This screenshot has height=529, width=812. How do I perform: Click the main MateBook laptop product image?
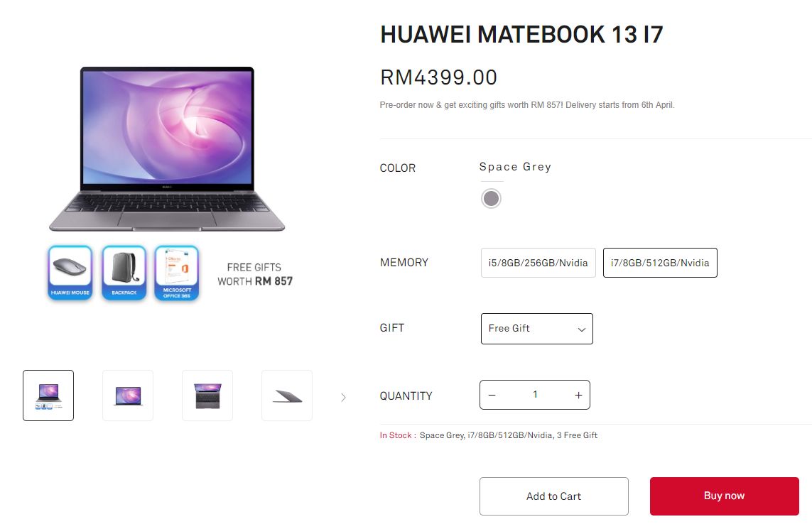pos(167,149)
